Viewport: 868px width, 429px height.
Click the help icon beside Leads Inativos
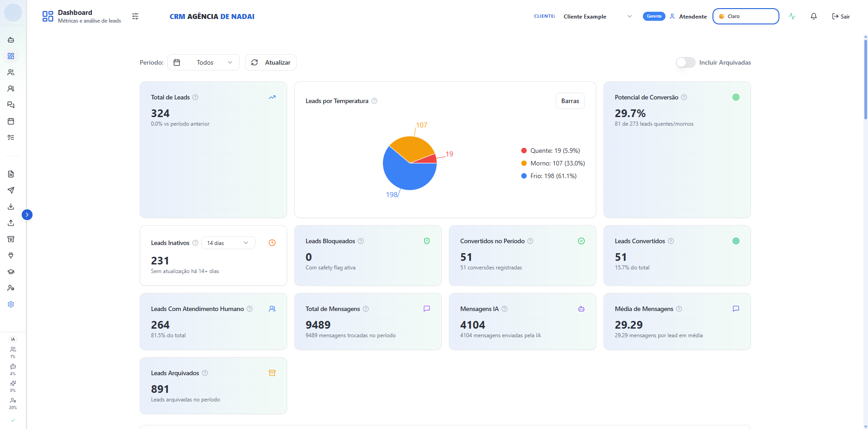pos(195,243)
